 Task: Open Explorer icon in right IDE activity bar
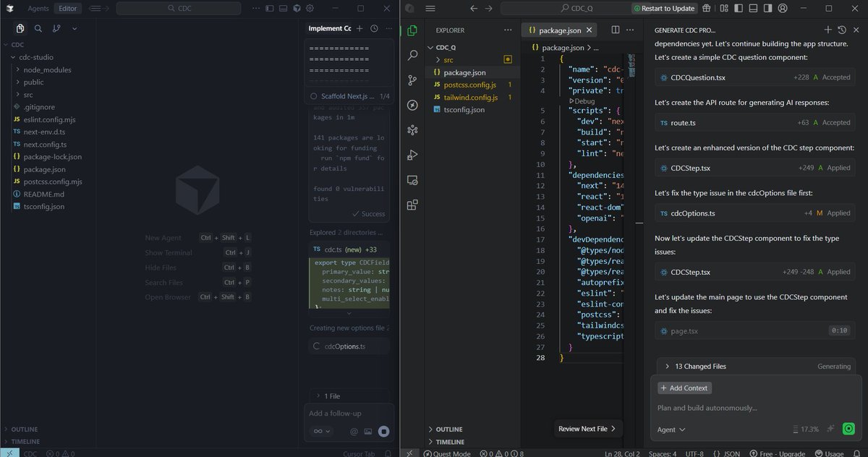412,30
